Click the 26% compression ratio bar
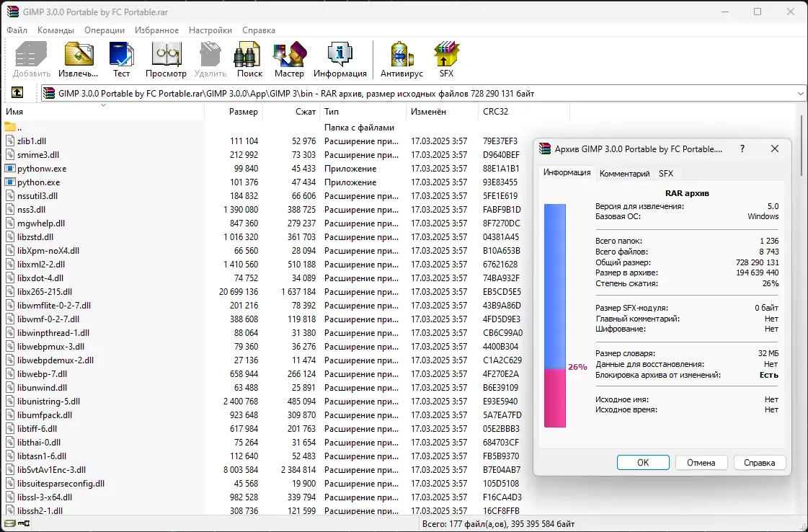Screen dimensions: 808x532 pyautogui.click(x=555, y=316)
